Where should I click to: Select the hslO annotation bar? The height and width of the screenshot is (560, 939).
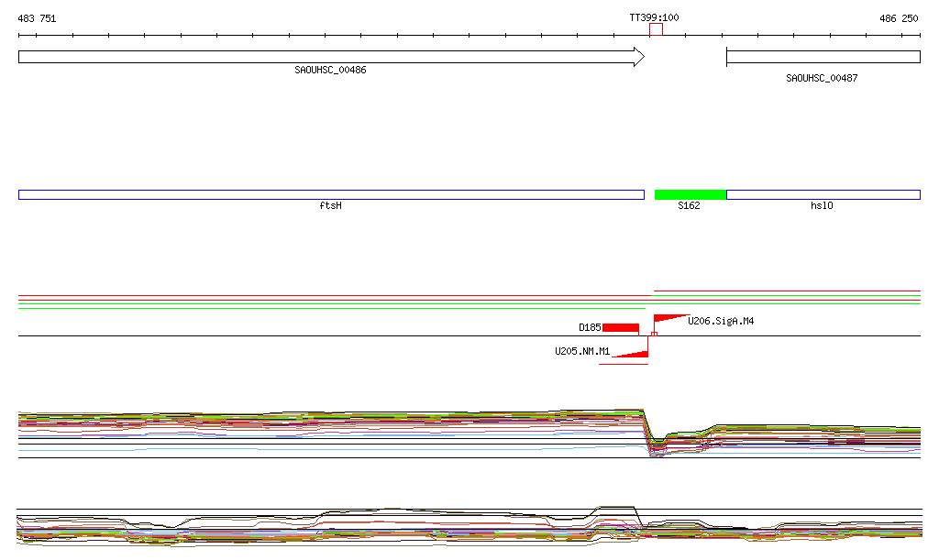pos(823,194)
